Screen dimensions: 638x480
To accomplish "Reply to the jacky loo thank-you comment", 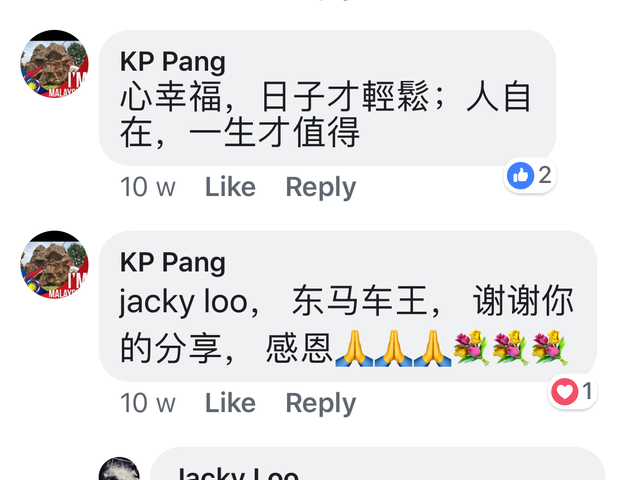I will click(x=321, y=403).
